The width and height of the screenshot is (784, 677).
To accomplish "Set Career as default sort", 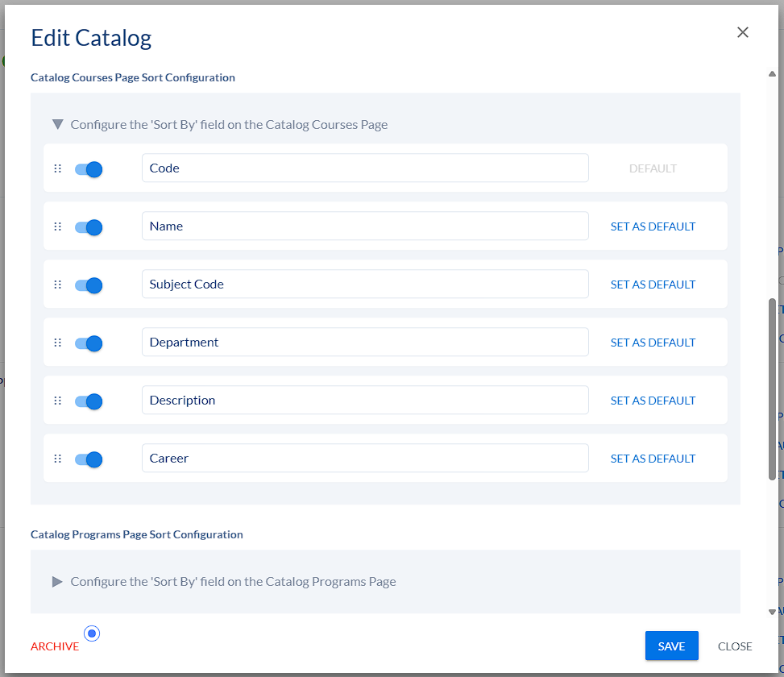I will [x=653, y=459].
